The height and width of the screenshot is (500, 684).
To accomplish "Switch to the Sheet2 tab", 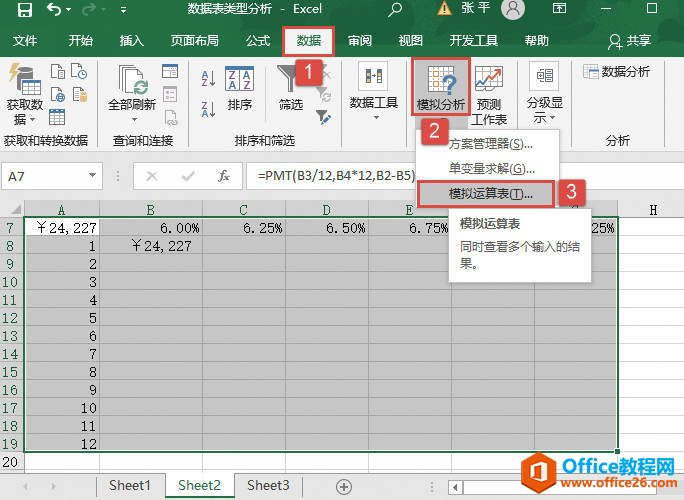I will coord(199,485).
